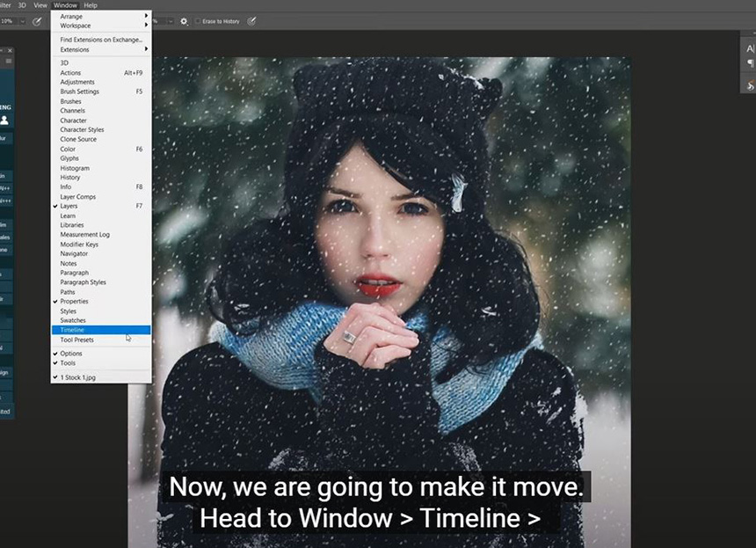Uncheck Layers in the Window menu
This screenshot has width=756, height=548.
(x=69, y=206)
